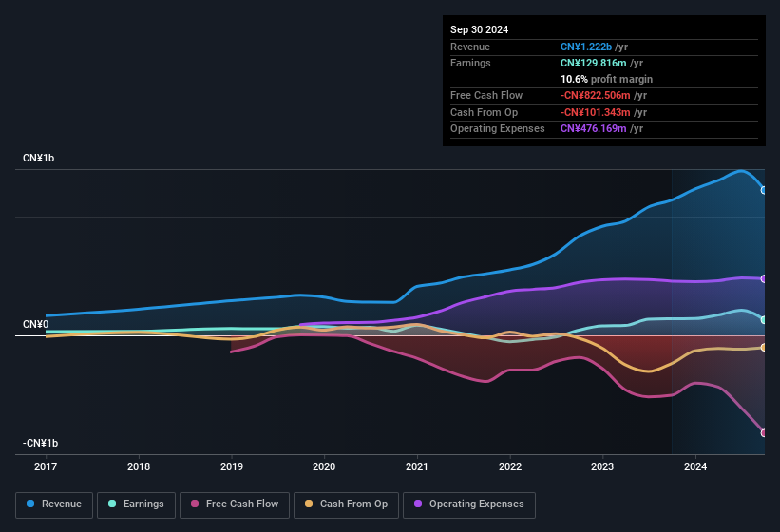Click the Sep 30 2024 tooltip date

pos(479,29)
